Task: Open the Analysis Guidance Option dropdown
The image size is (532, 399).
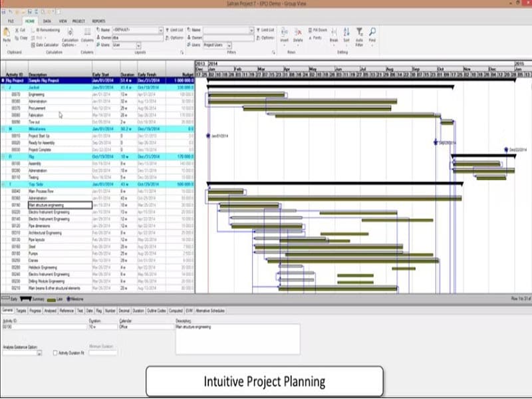Action: pyautogui.click(x=39, y=353)
